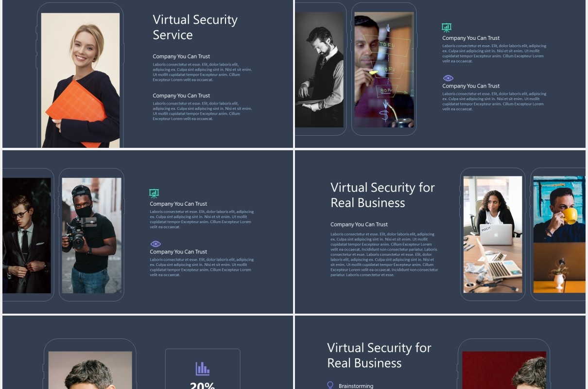This screenshot has width=588, height=389.
Task: Select the green presentation icon next to the cameraman photo
Action: pos(154,194)
